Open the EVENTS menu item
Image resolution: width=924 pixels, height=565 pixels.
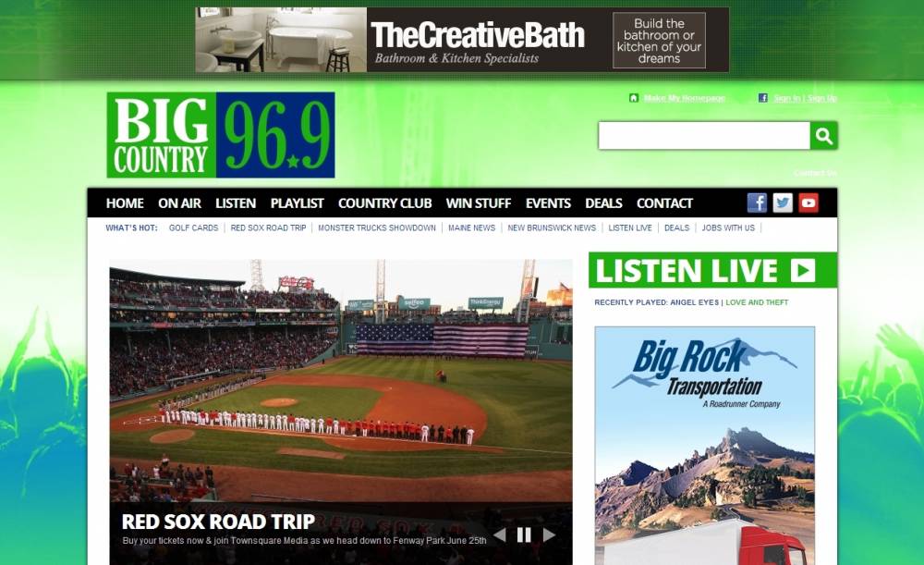[x=548, y=203]
